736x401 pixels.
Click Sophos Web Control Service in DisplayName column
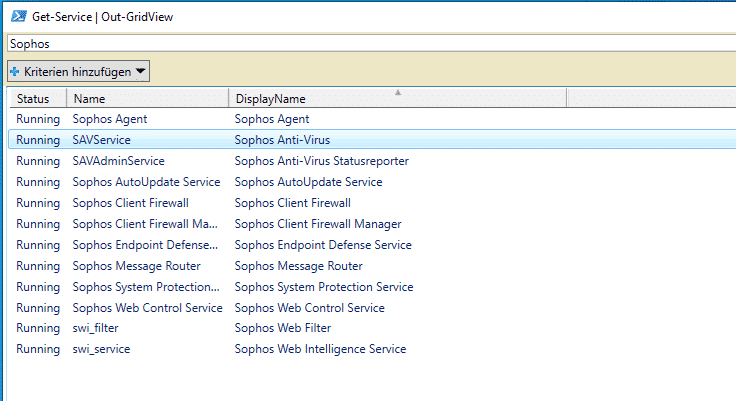click(309, 308)
